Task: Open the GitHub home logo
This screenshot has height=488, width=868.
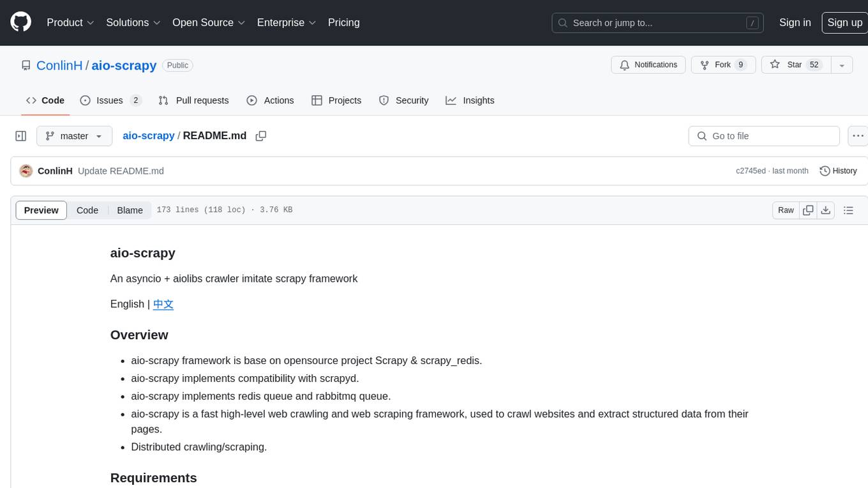Action: [21, 22]
